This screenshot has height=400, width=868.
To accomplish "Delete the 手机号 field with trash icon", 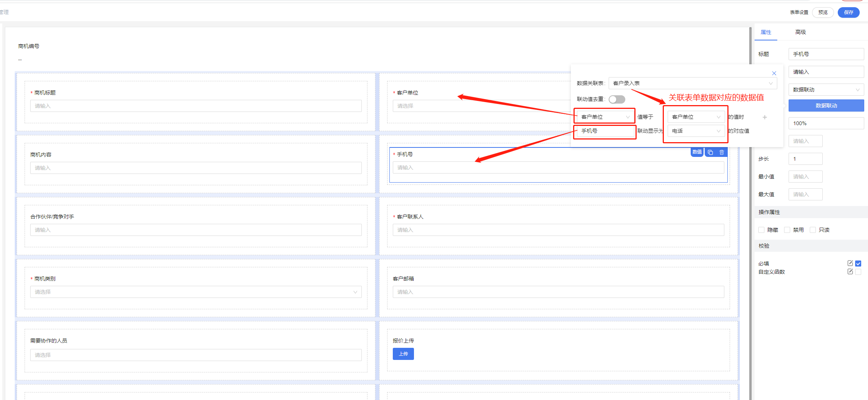I will pos(722,152).
